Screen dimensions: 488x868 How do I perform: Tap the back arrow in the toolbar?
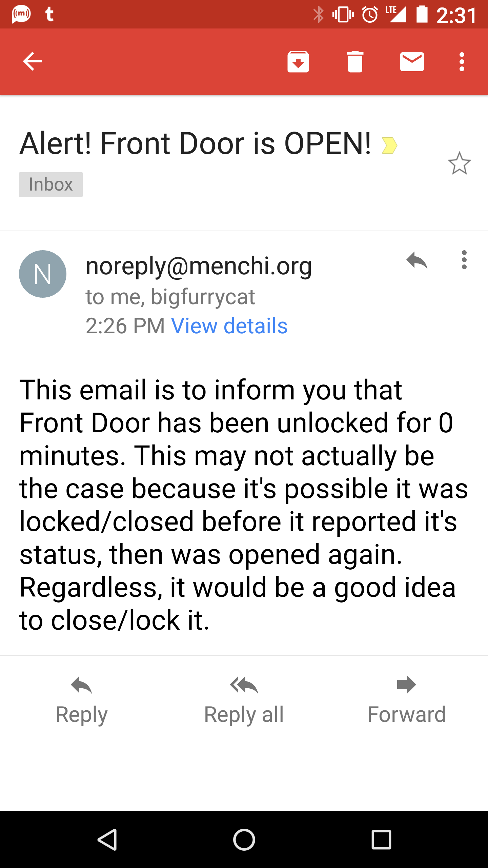coord(33,62)
